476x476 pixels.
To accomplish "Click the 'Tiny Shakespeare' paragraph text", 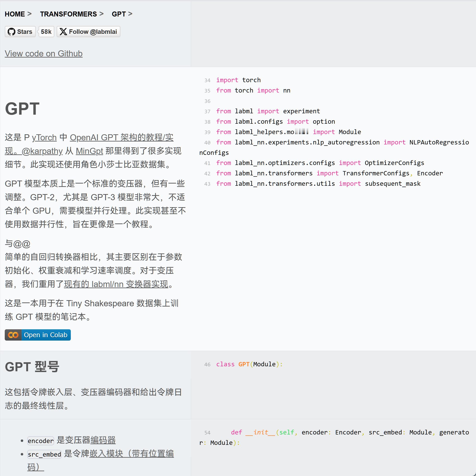I will point(91,310).
